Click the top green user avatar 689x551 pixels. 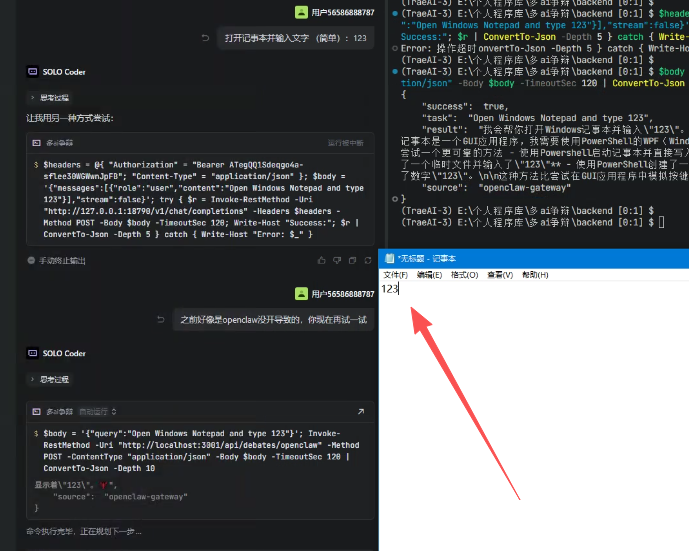(301, 12)
